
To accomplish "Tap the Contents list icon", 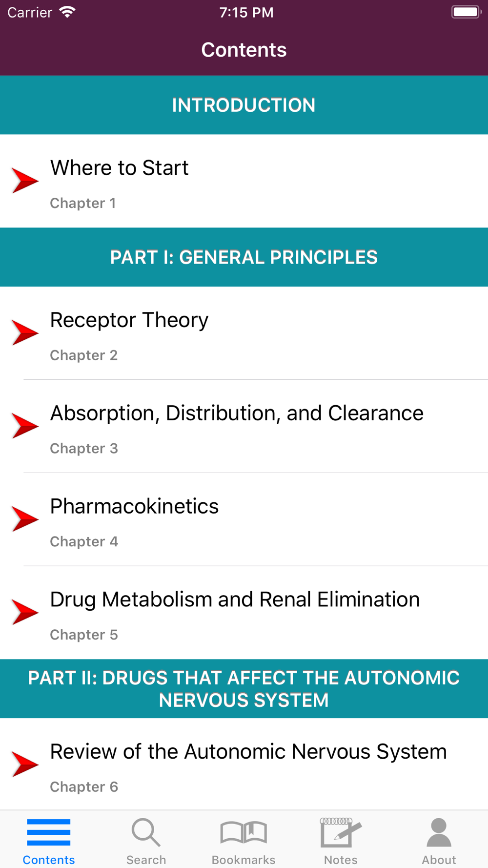I will click(49, 832).
